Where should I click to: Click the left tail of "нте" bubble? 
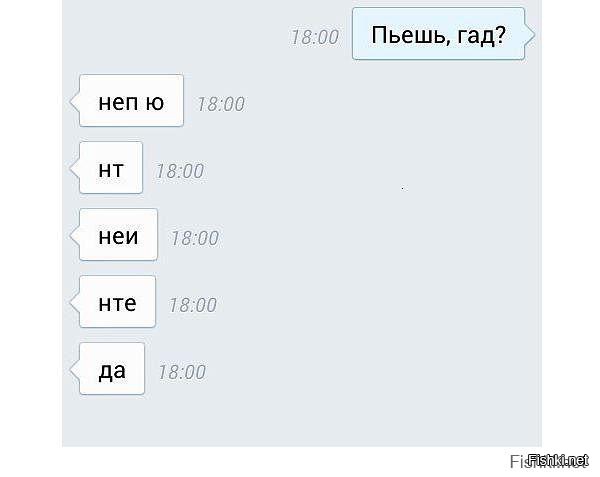(75, 303)
